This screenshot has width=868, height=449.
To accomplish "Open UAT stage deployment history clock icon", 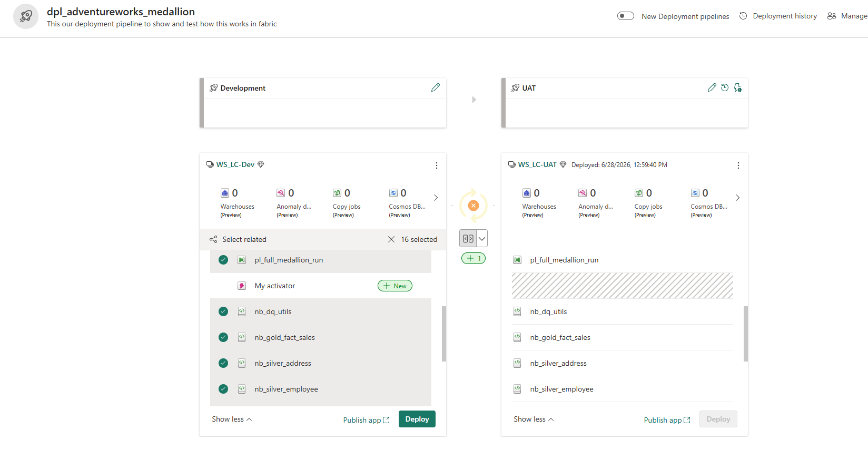I will pyautogui.click(x=725, y=87).
